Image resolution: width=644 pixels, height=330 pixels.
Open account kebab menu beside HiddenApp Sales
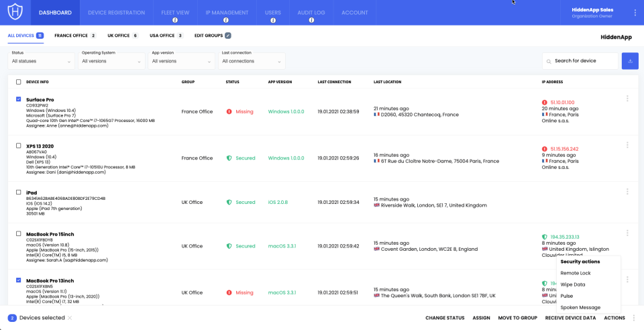635,13
